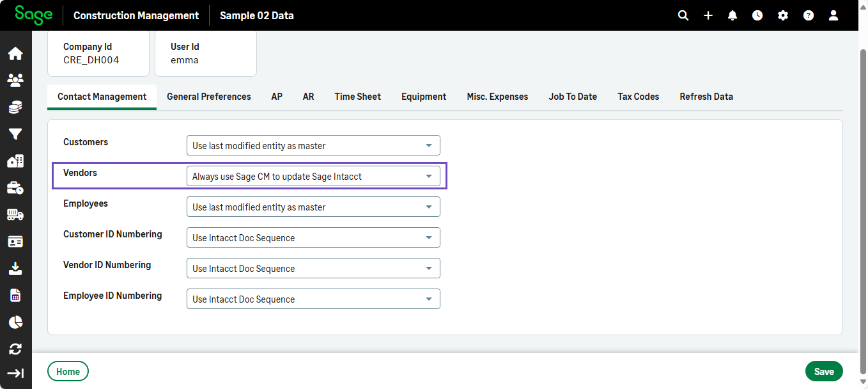The width and height of the screenshot is (868, 389).
Task: Expand sidebar with the arrow-to-bar icon
Action: [15, 373]
